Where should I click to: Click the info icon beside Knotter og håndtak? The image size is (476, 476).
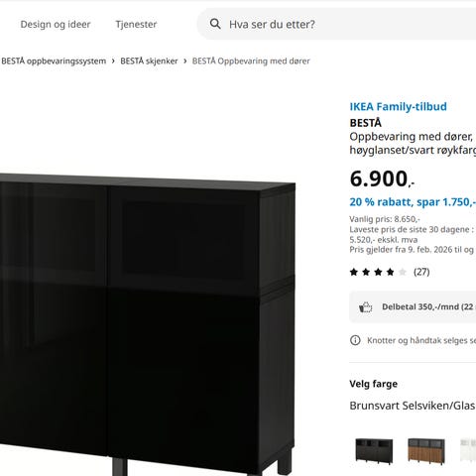click(355, 340)
